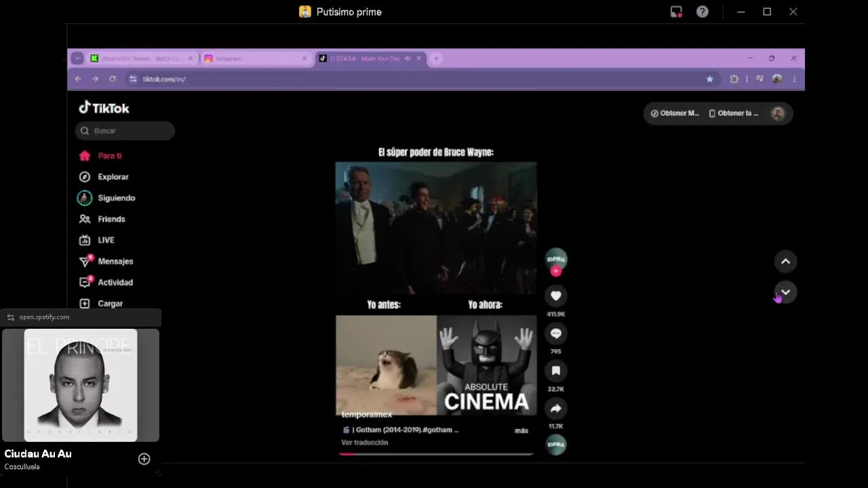Add Ciudau Au Au to library with plus
This screenshot has height=488, width=868.
point(144,459)
